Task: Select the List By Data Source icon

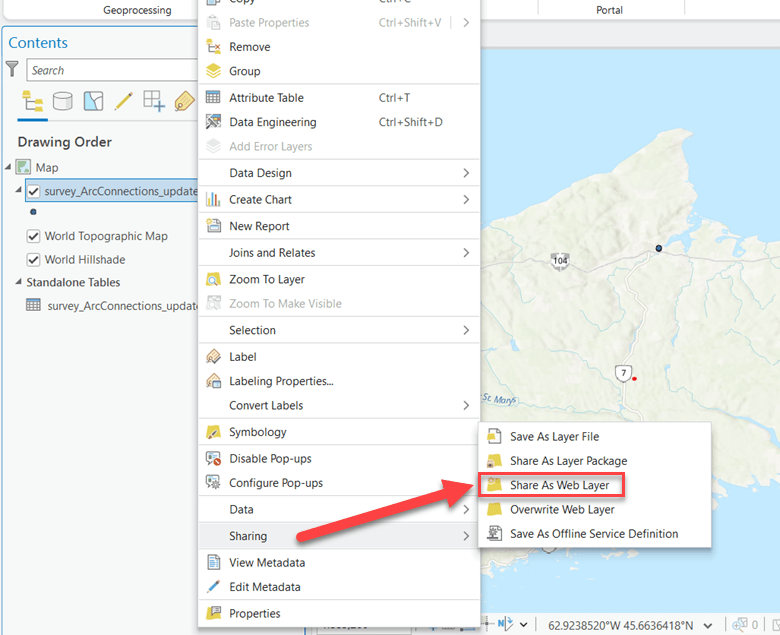Action: tap(63, 101)
